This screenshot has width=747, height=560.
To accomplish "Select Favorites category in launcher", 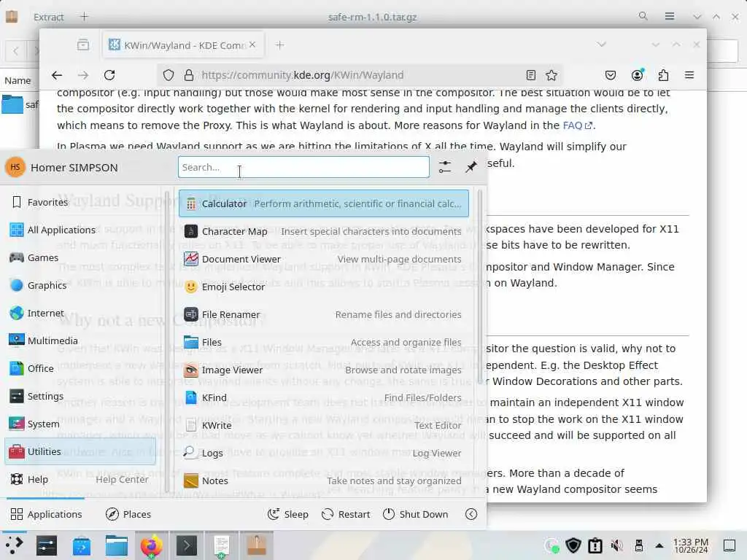I will coord(80,203).
